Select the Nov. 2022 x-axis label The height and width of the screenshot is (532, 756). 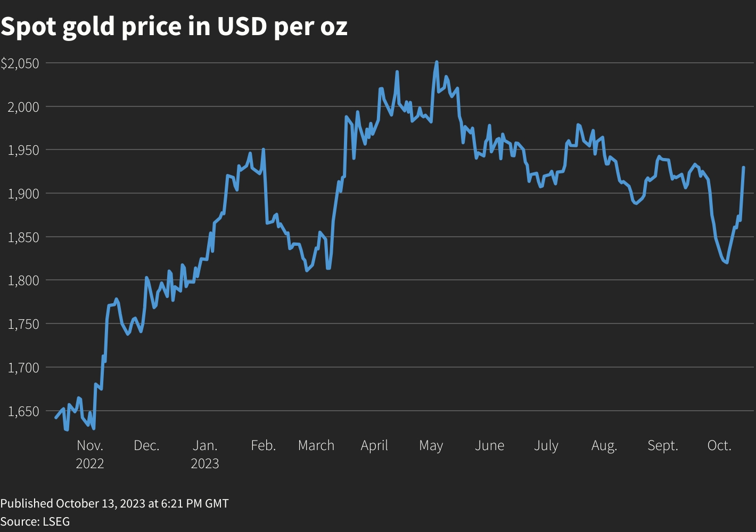90,454
